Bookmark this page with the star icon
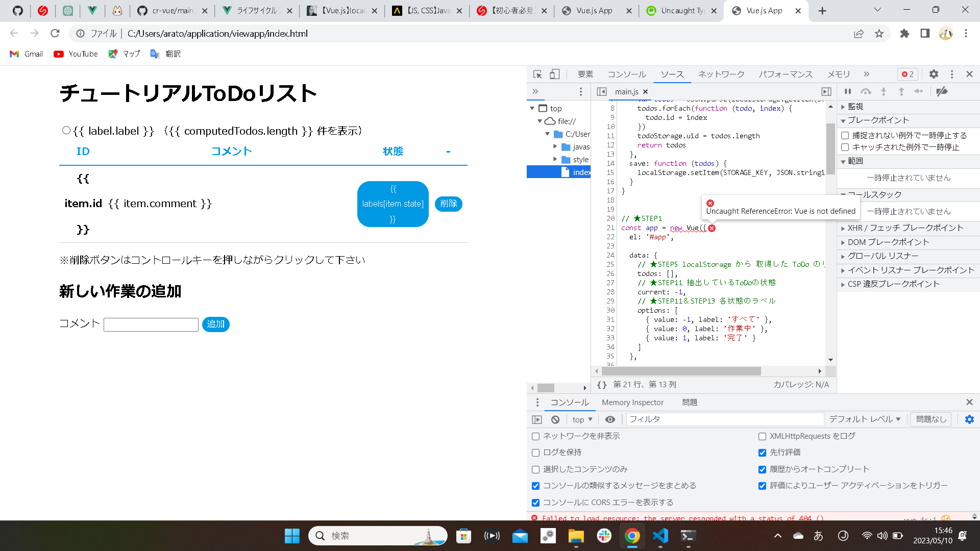 click(x=879, y=34)
